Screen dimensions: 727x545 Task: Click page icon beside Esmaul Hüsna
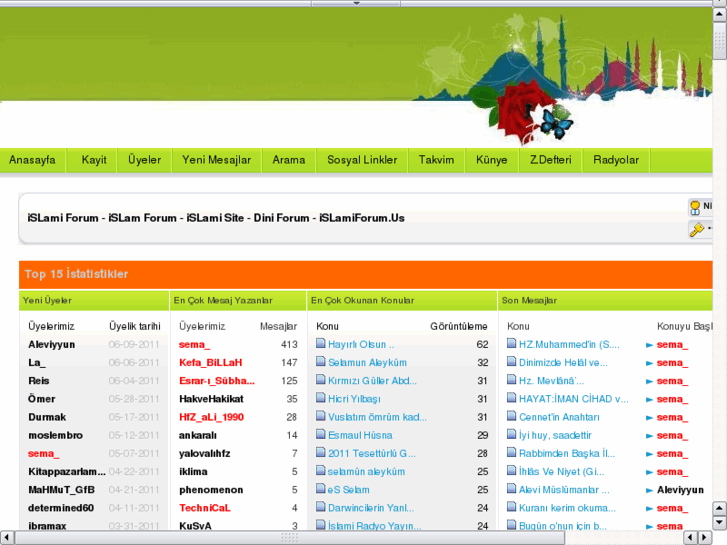[x=320, y=434]
